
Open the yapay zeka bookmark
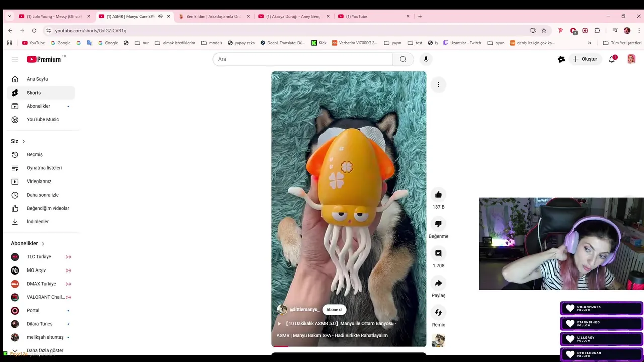click(x=241, y=43)
